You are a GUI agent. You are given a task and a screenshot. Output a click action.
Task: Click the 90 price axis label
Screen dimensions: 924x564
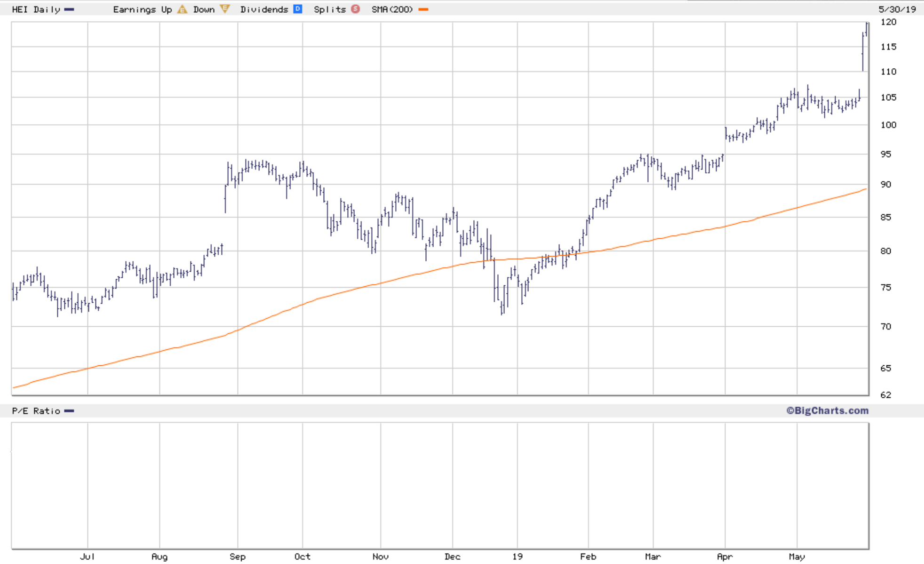(885, 185)
